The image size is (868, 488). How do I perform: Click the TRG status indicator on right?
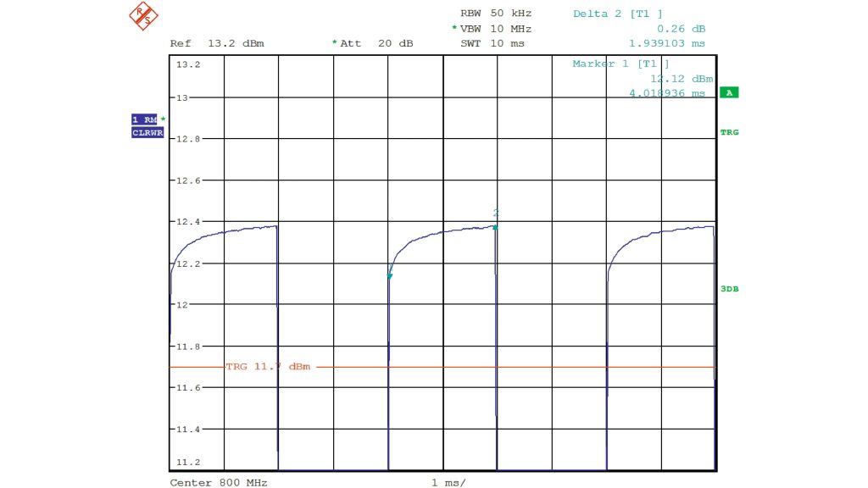(x=729, y=132)
